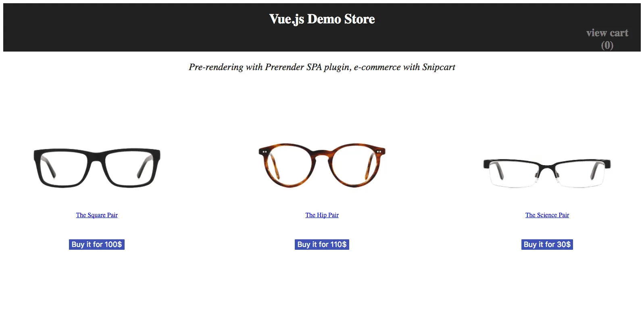Click the "Vue.js Demo Store" header title
The height and width of the screenshot is (336, 644).
322,19
